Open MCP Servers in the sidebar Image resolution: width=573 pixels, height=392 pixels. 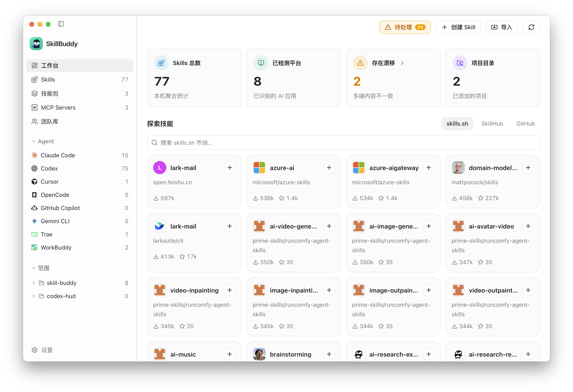(x=80, y=107)
